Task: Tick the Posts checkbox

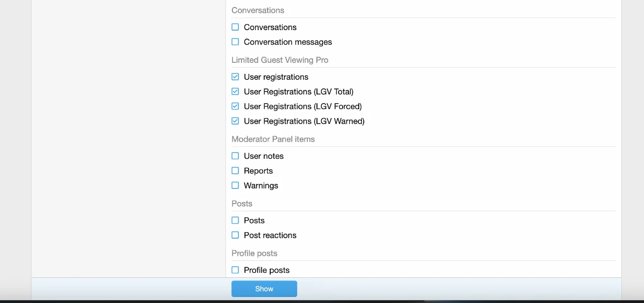Action: coord(235,220)
